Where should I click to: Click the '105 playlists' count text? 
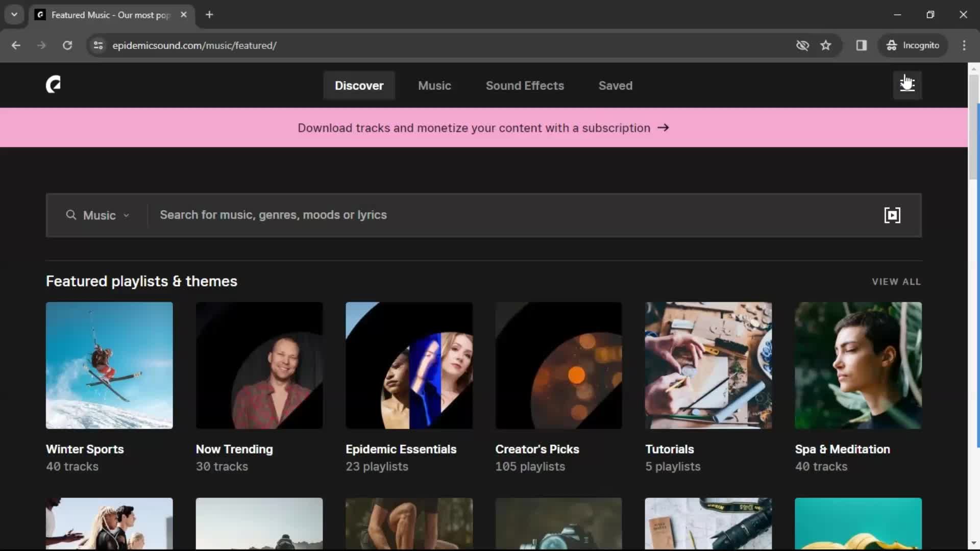click(530, 467)
